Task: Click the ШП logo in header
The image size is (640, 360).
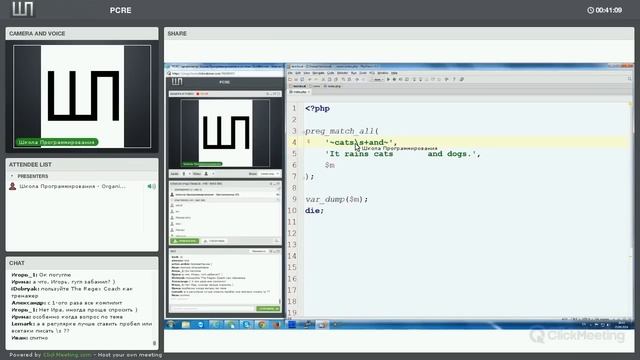Action: coord(22,9)
